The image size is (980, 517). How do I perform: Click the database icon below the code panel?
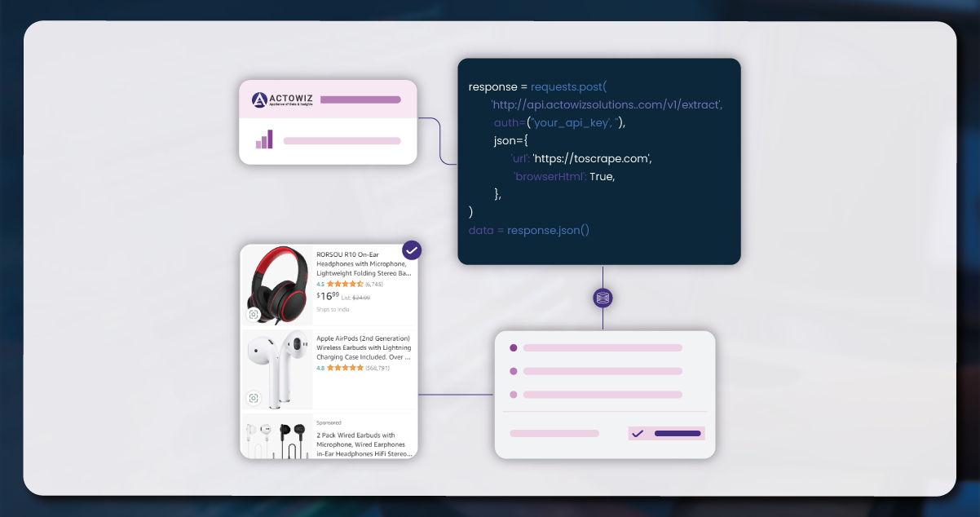tap(603, 298)
